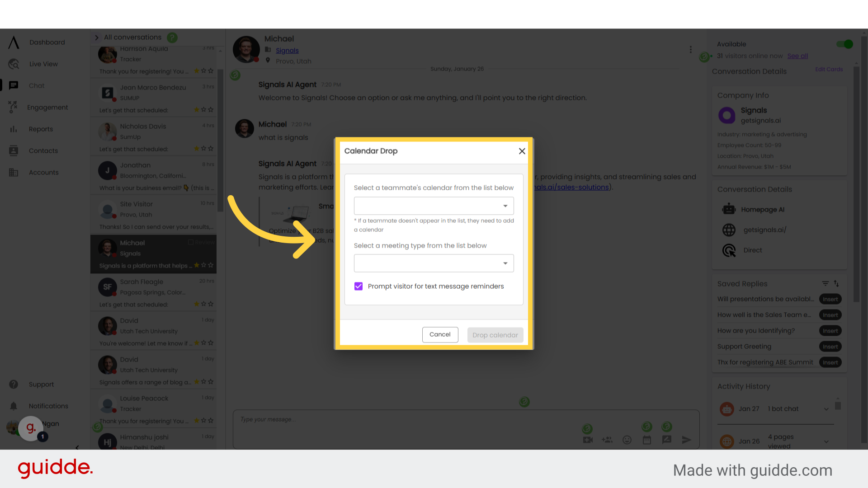
Task: Open the See all visitors link
Action: click(797, 56)
